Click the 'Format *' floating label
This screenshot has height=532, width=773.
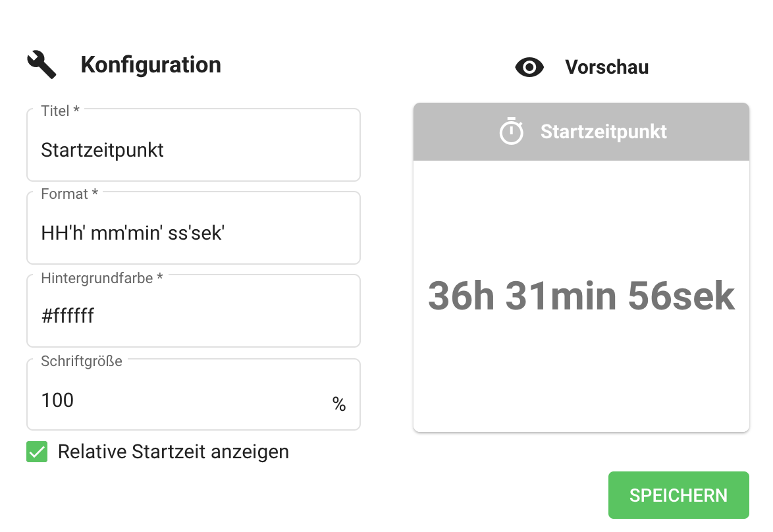(x=69, y=194)
